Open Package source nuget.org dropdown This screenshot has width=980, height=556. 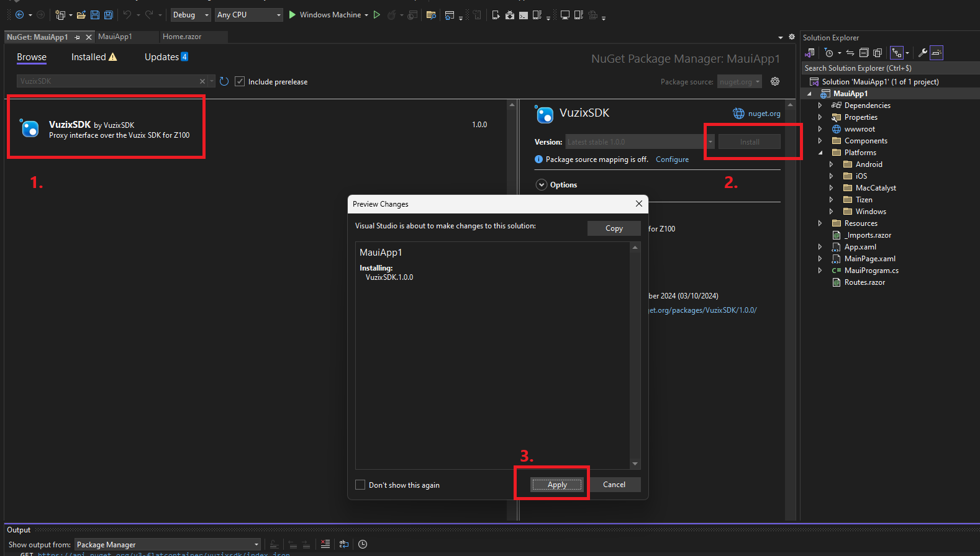pyautogui.click(x=740, y=81)
